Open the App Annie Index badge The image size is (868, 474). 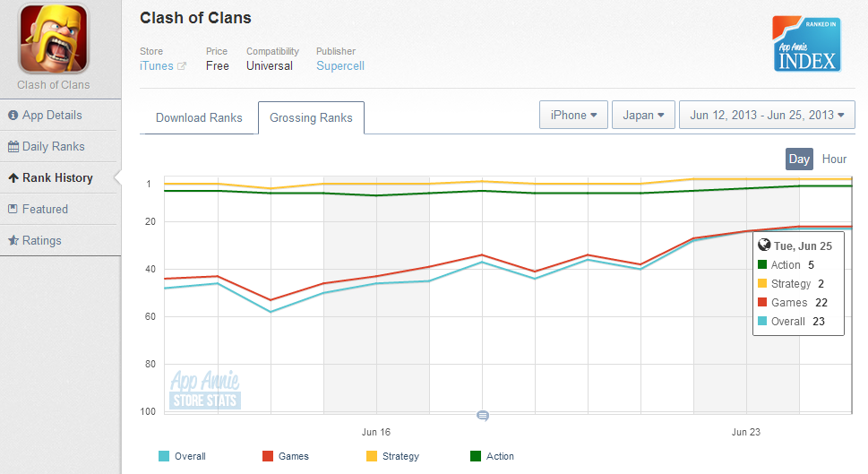tap(806, 44)
